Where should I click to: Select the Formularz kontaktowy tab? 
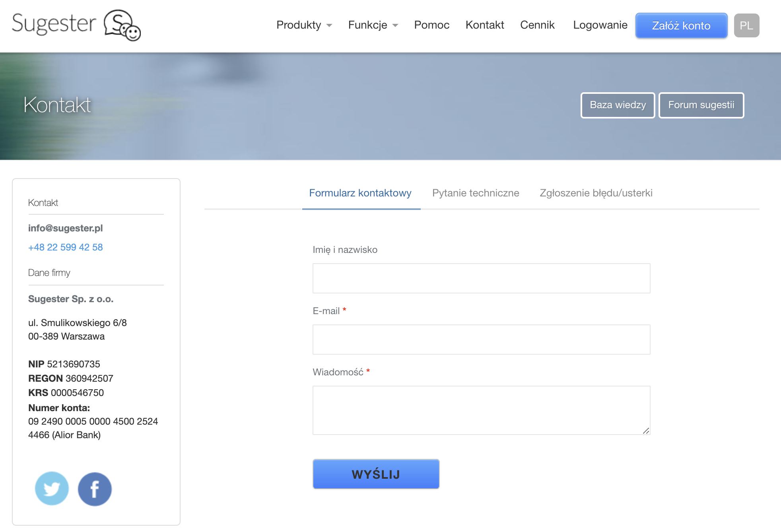(360, 193)
